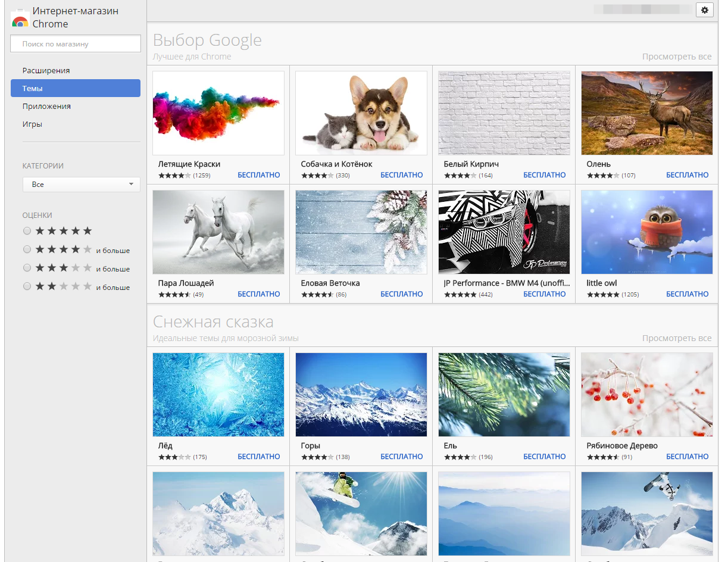Image resolution: width=728 pixels, height=562 pixels.
Task: Click the star rating under little owl
Action: pos(603,295)
